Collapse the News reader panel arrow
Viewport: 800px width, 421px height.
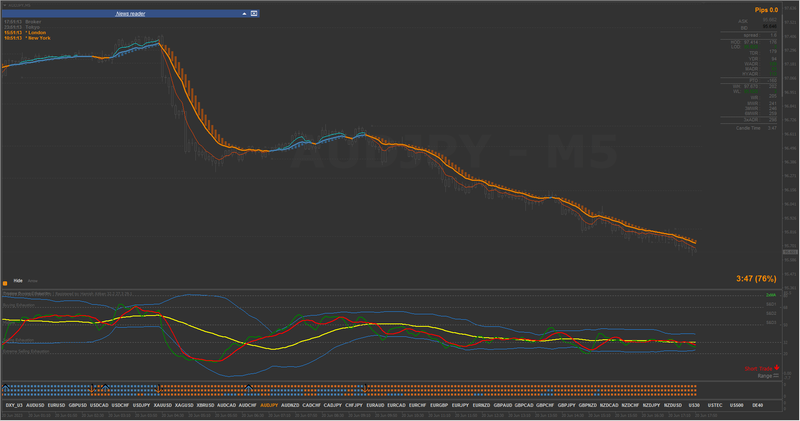point(244,14)
